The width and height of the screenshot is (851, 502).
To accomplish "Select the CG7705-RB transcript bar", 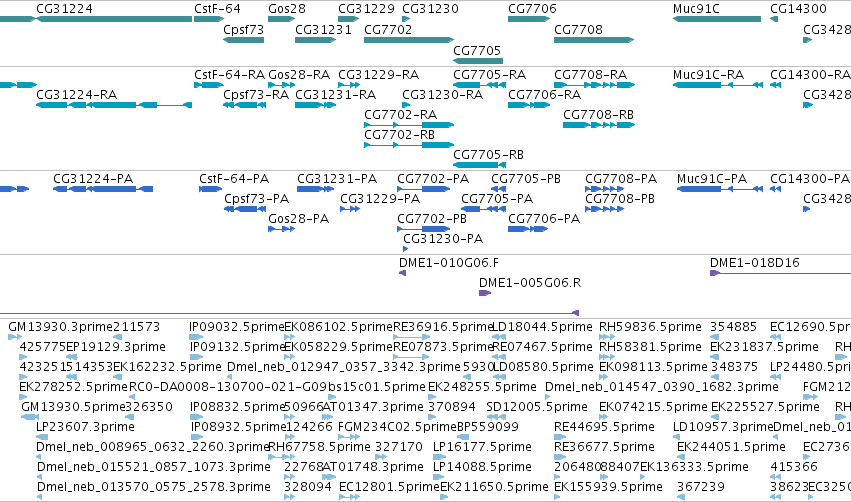I will (x=480, y=165).
